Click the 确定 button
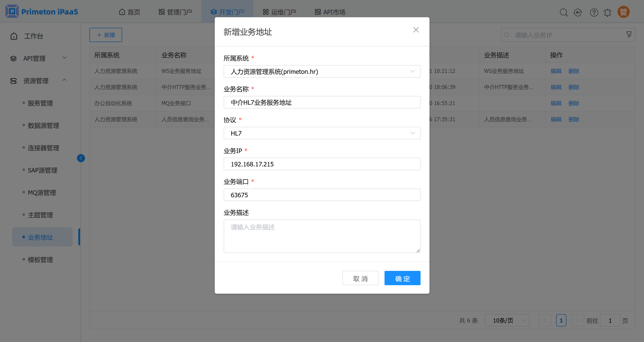 coord(402,278)
